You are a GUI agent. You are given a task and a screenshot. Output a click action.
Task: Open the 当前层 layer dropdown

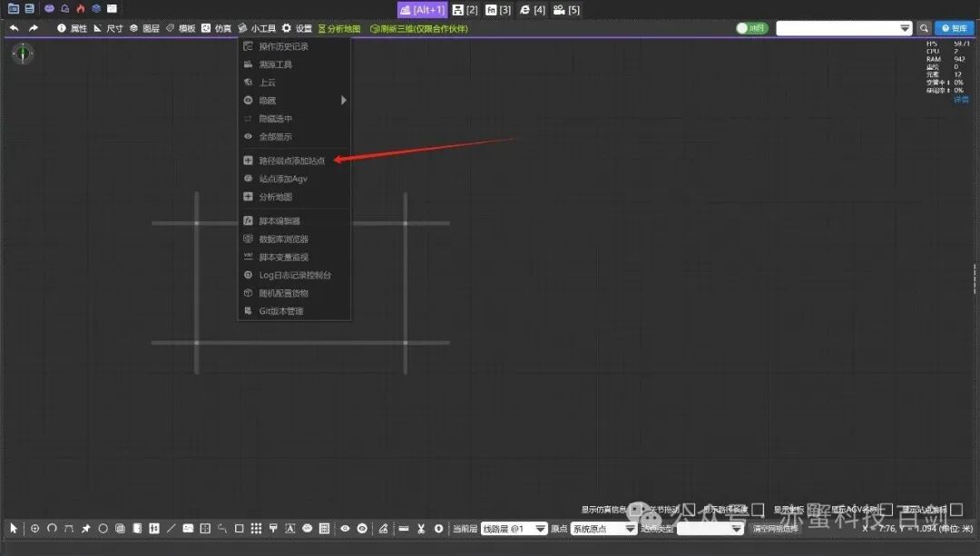[x=514, y=529]
